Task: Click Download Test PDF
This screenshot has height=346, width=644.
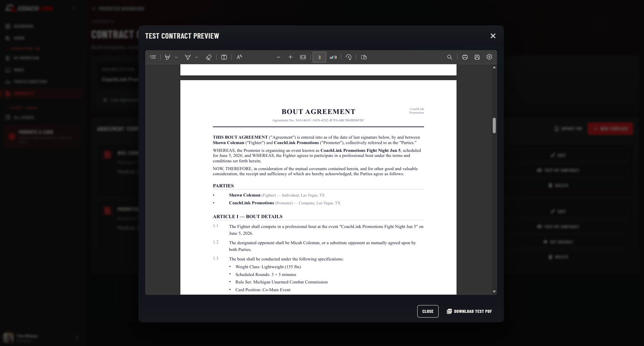Action: (469, 311)
